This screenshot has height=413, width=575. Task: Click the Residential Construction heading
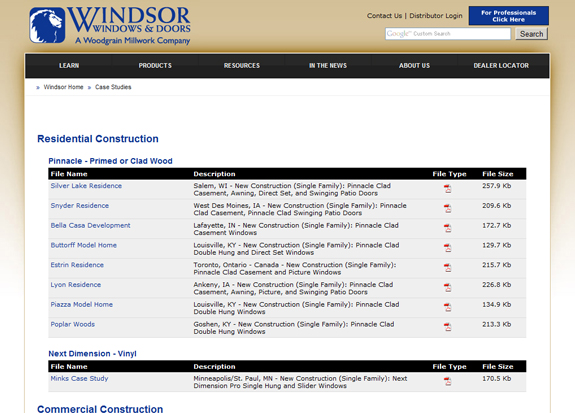[98, 139]
